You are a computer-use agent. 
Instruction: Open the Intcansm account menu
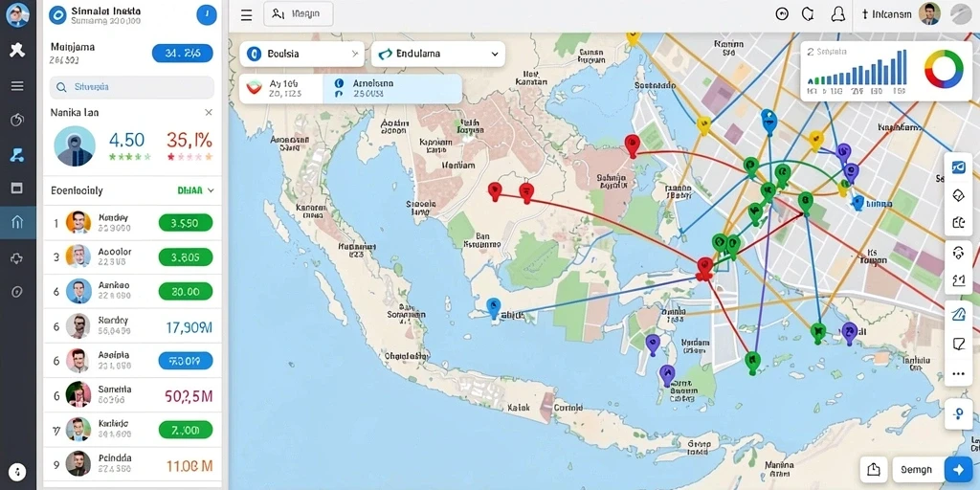tap(886, 14)
